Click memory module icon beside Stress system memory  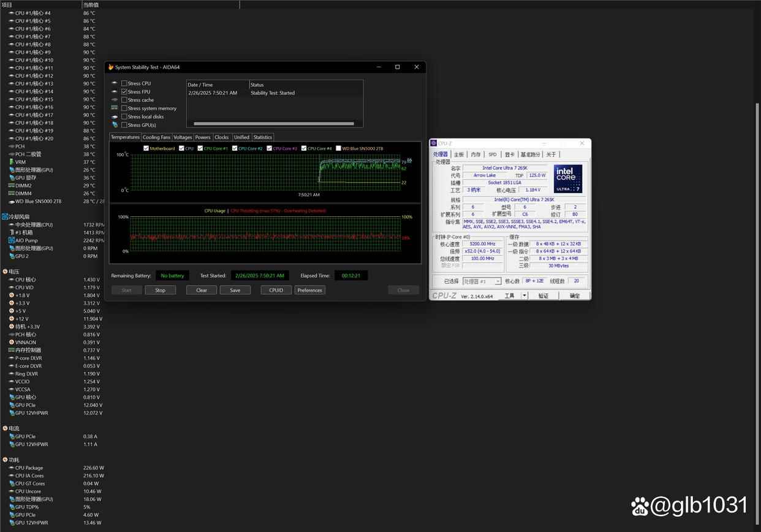(x=115, y=108)
